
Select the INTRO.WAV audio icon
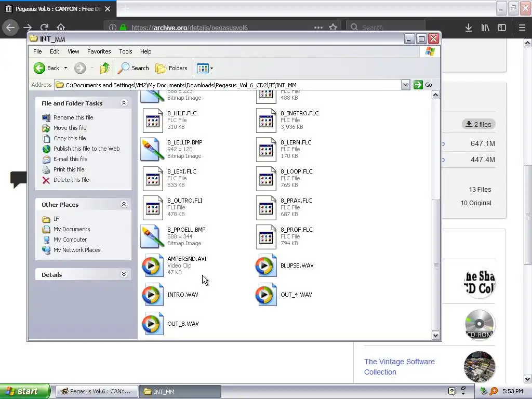(153, 295)
